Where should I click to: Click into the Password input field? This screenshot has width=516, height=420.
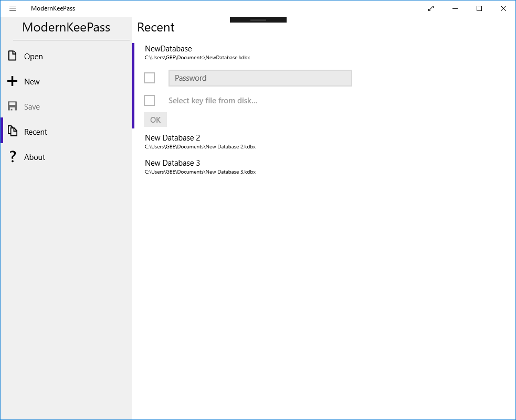tap(260, 78)
